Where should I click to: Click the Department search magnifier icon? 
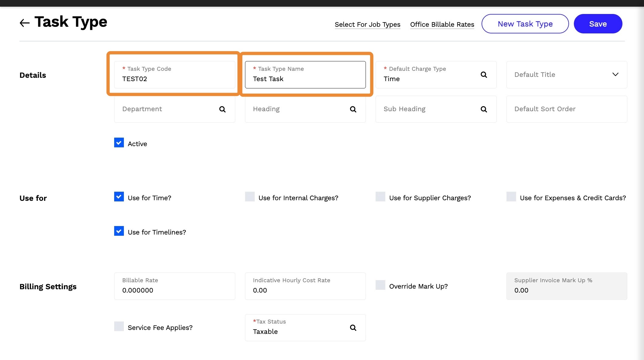(x=222, y=109)
